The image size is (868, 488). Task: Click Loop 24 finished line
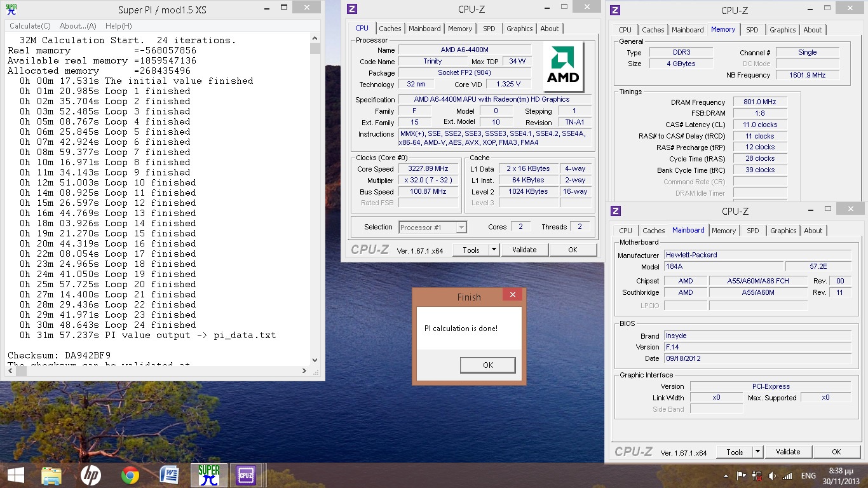pyautogui.click(x=107, y=325)
